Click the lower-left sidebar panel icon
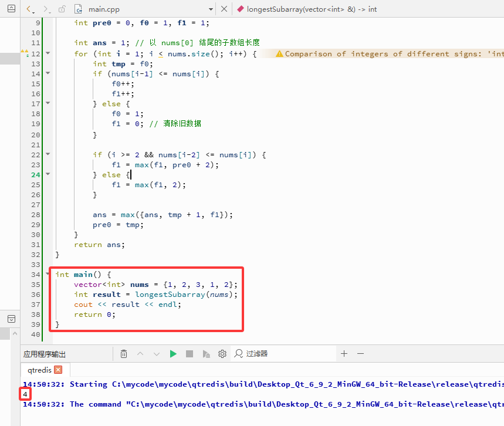The height and width of the screenshot is (426, 504). [x=11, y=319]
